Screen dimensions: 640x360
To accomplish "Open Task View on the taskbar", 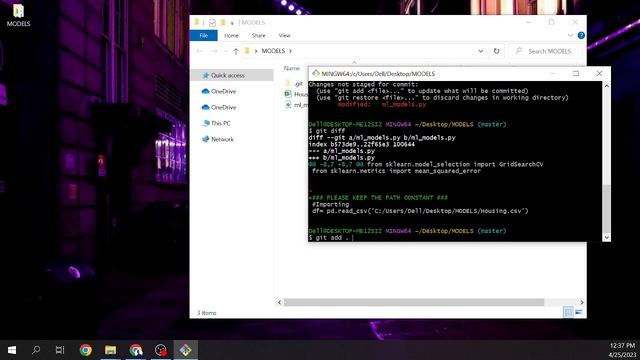I will (x=60, y=350).
